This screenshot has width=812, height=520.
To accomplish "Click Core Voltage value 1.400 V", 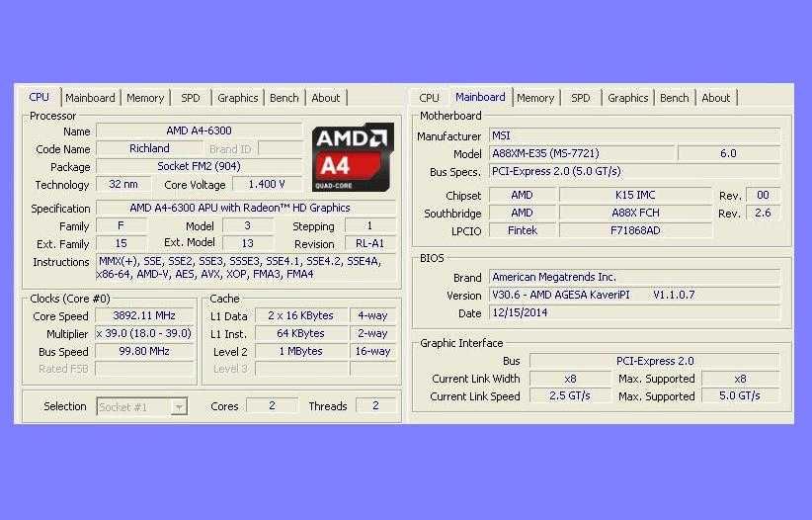I will [x=268, y=184].
